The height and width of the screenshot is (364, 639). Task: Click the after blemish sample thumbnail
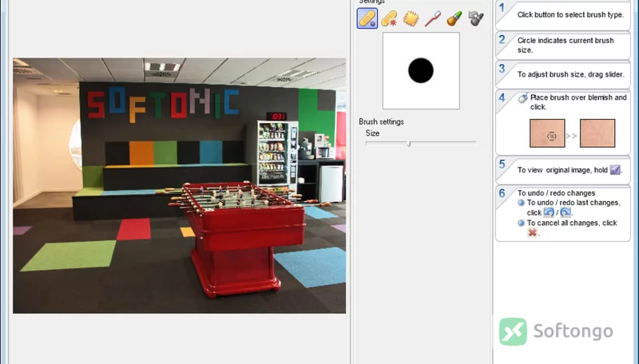pyautogui.click(x=597, y=133)
